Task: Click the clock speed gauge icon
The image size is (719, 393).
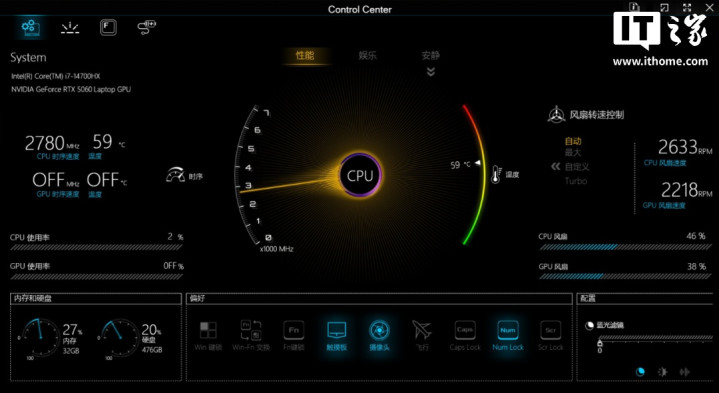Action: coord(175,175)
